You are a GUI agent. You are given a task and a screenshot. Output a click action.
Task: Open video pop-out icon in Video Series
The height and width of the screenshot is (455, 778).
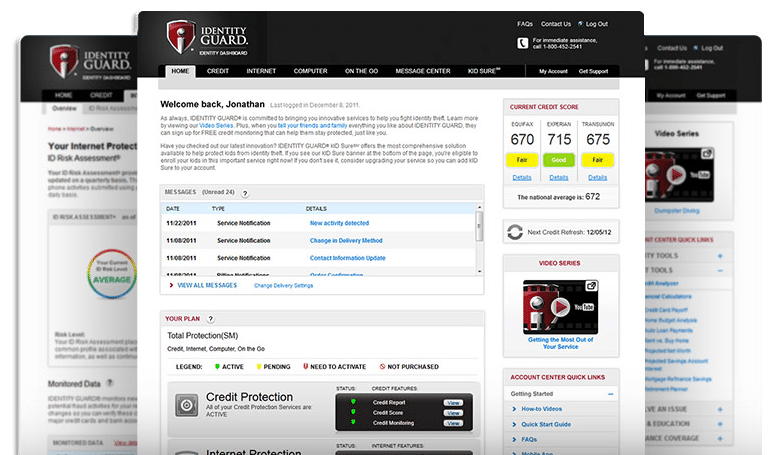click(591, 286)
